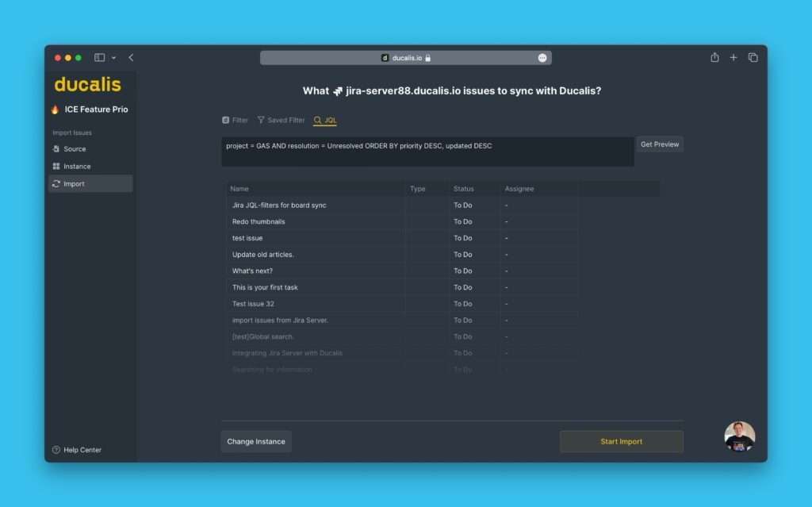Expand the sidebar dropdown chevron in toolbar
Image resolution: width=812 pixels, height=507 pixels.
[x=113, y=58]
